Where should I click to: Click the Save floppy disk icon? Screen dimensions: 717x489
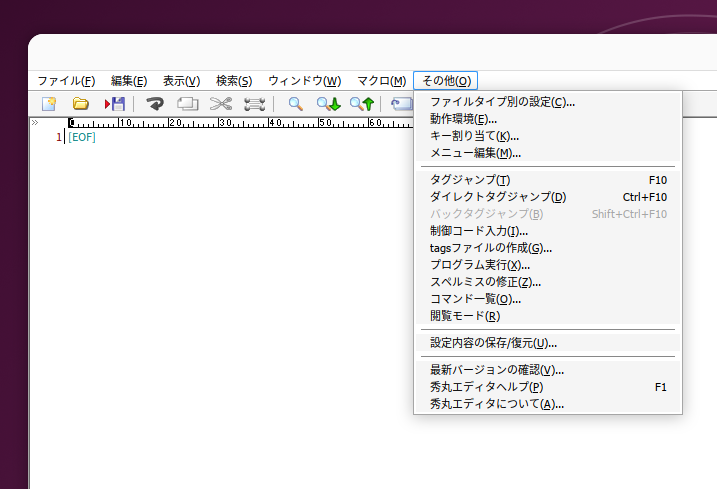tap(115, 104)
